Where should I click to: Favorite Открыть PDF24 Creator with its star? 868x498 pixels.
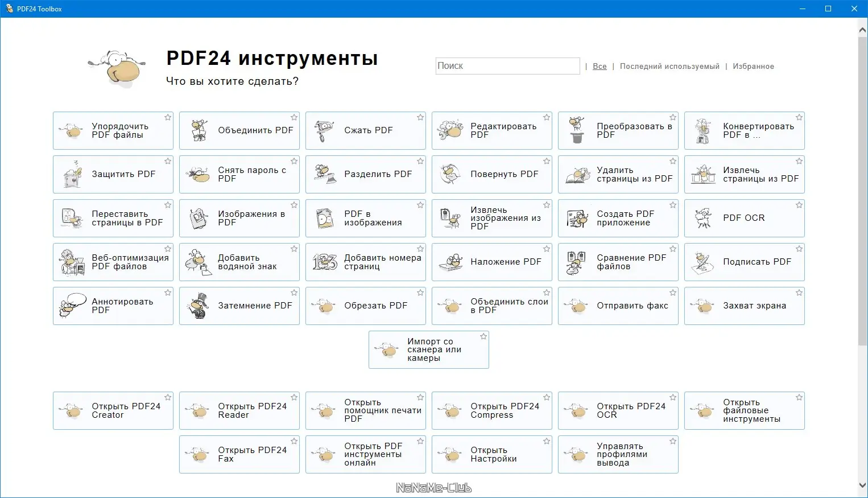[x=168, y=398]
